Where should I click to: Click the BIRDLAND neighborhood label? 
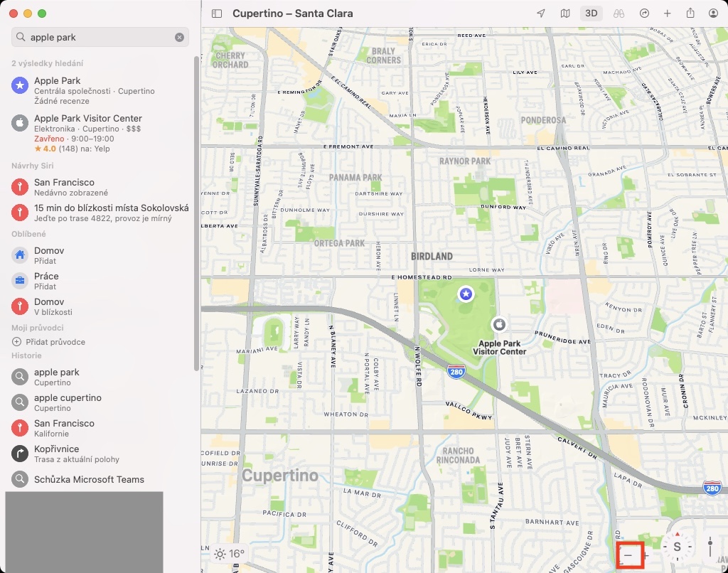(432, 257)
